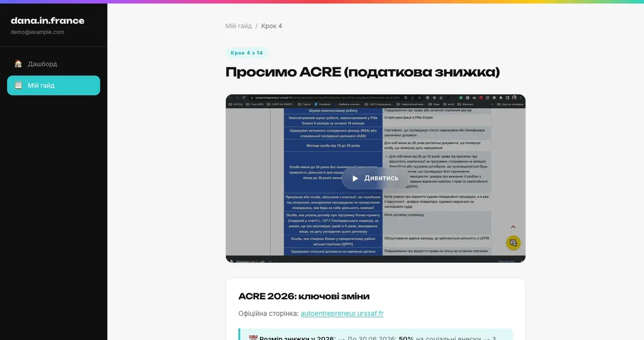
Task: Click the Офіційна сторінка: label
Action: click(x=269, y=314)
